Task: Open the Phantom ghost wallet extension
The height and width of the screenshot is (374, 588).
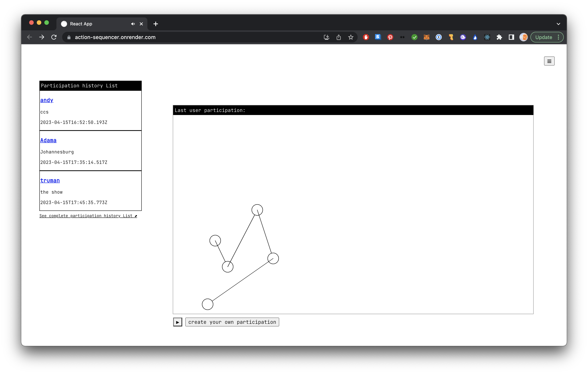Action: pos(463,37)
